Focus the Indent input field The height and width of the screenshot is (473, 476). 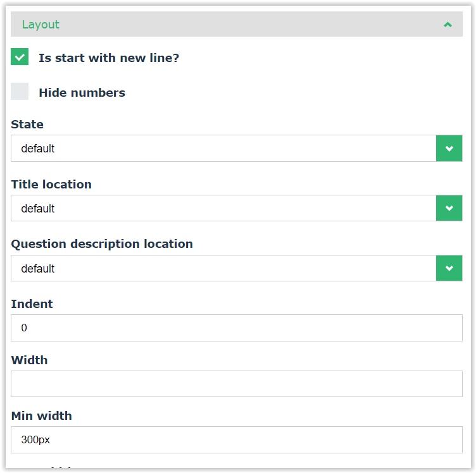pos(236,328)
